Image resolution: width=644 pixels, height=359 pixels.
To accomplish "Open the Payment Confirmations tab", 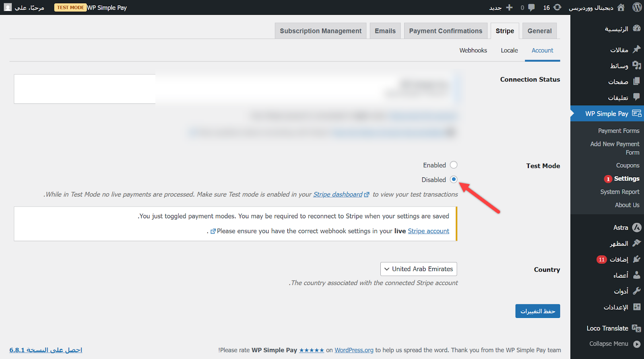I will coord(446,31).
